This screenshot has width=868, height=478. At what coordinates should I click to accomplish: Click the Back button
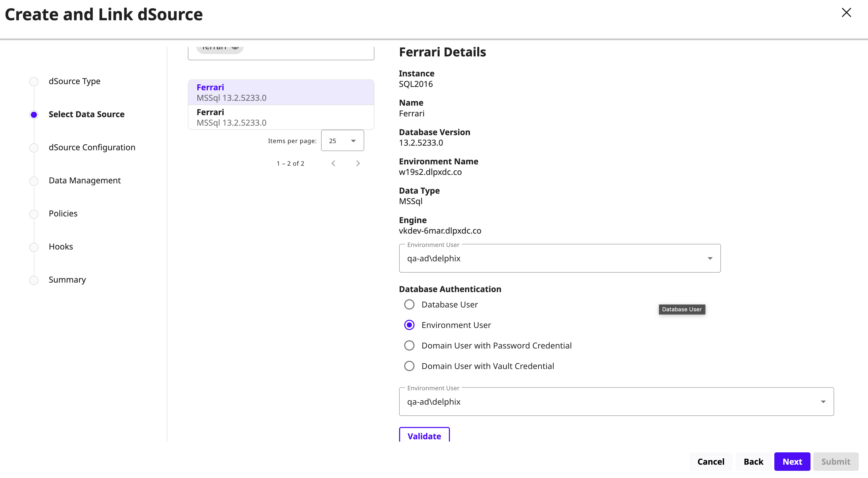753,462
